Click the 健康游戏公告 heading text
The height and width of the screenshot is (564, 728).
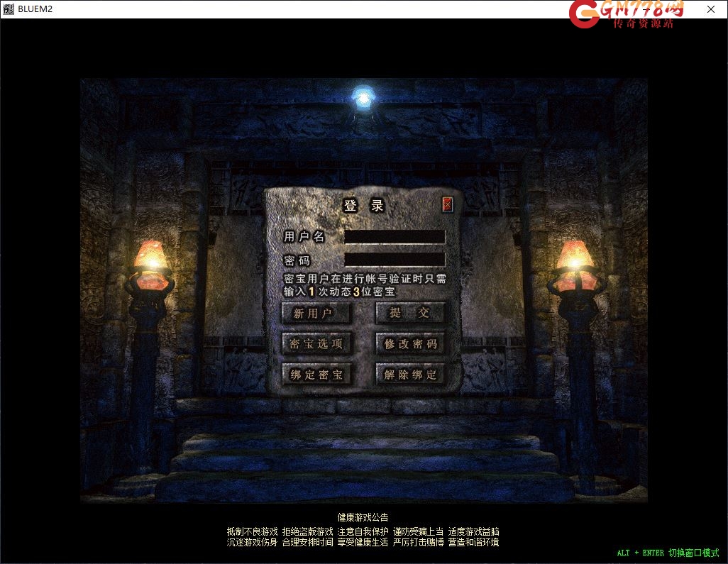[363, 517]
